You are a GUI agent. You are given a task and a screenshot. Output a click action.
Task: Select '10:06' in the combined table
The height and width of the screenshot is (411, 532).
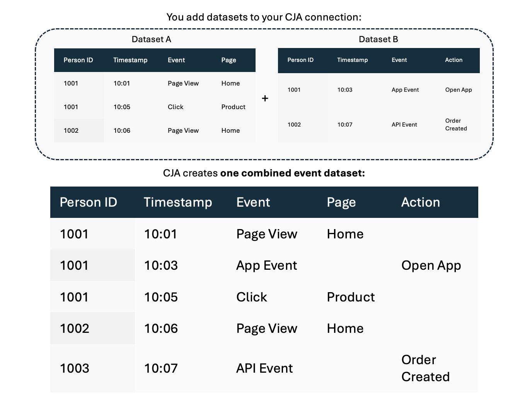pyautogui.click(x=161, y=328)
